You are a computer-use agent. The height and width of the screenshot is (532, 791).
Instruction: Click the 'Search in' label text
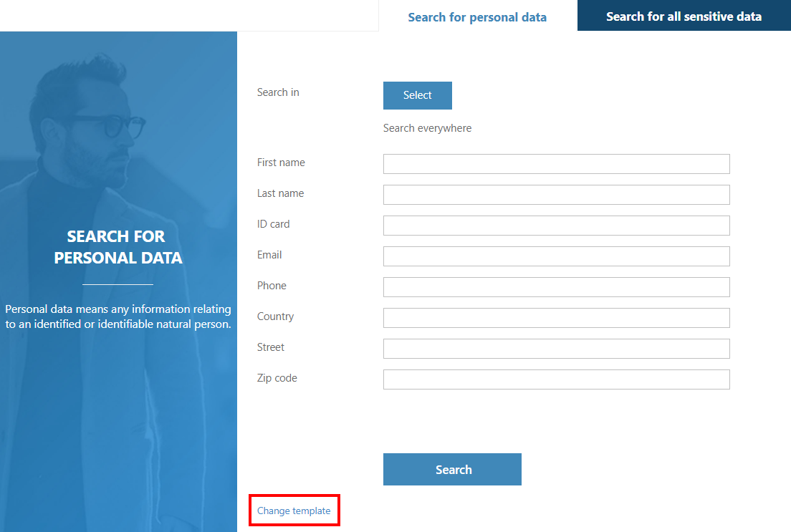278,92
